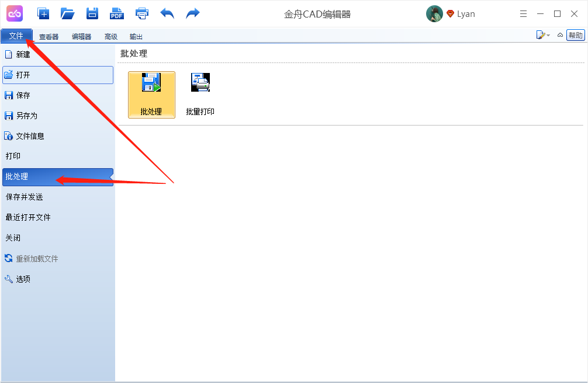Select the 批处理 batch process icon
The image size is (588, 383).
pos(151,95)
